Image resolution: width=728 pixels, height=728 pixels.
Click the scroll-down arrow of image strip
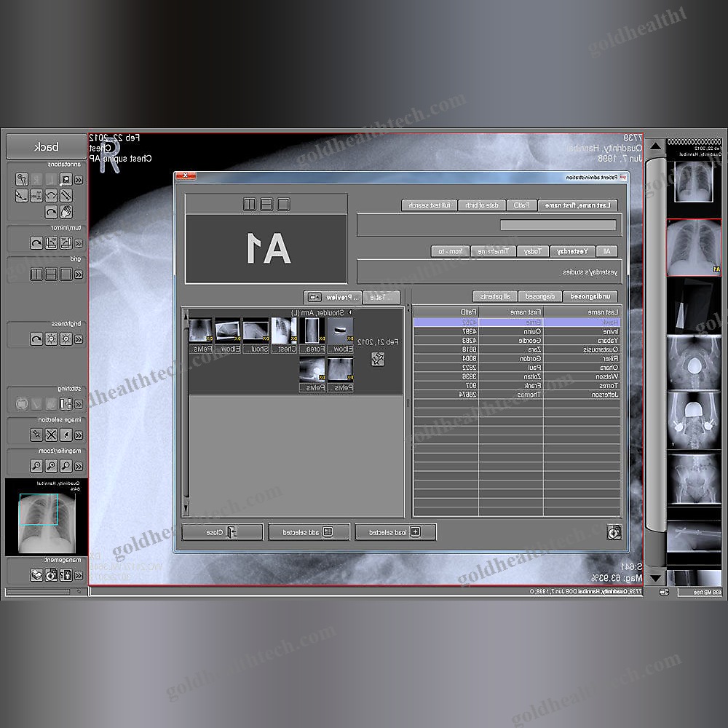pos(656,578)
